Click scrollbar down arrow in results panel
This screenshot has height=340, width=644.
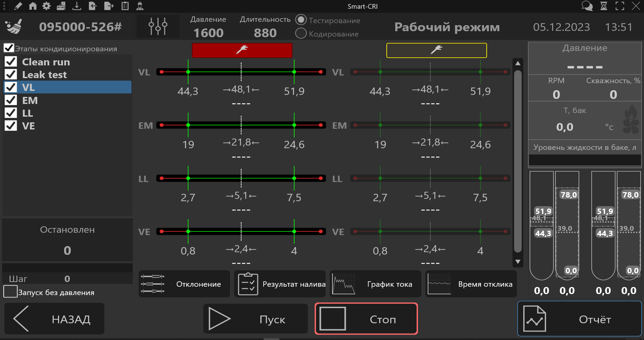click(x=518, y=262)
